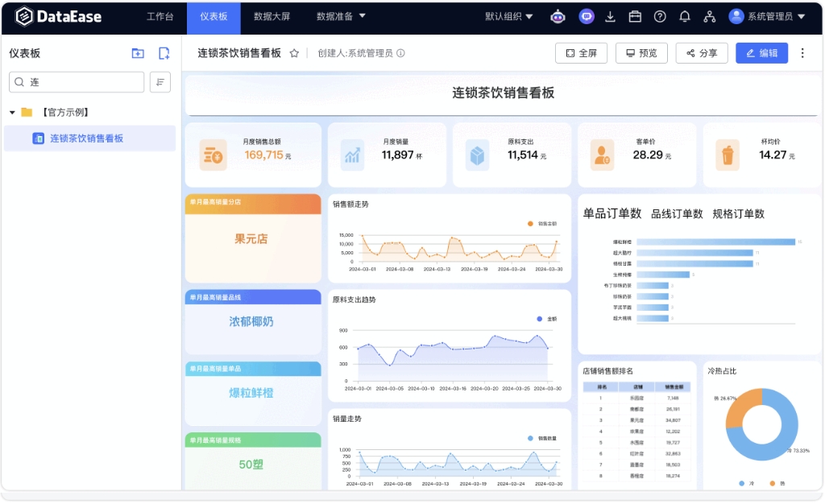The image size is (825, 504).
Task: Select 连锁茶饮销售看板 dashboard icon in tree
Action: [x=39, y=138]
